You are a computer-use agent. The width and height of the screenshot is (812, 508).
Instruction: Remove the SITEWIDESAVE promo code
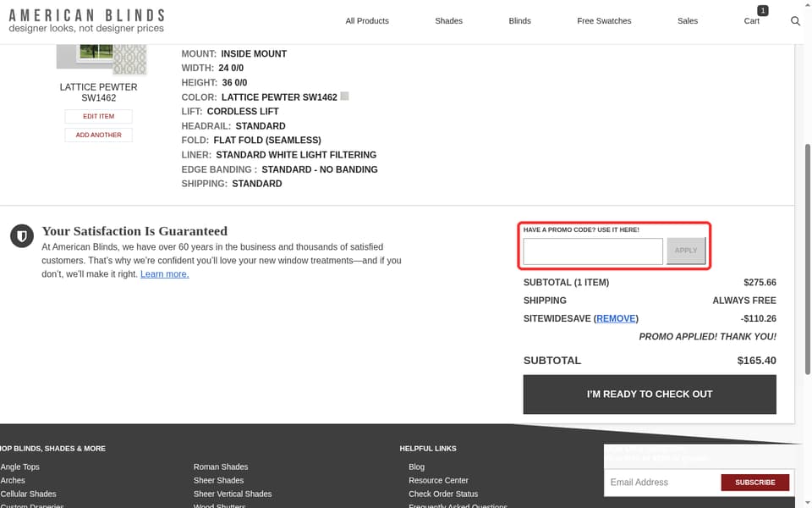coord(616,318)
